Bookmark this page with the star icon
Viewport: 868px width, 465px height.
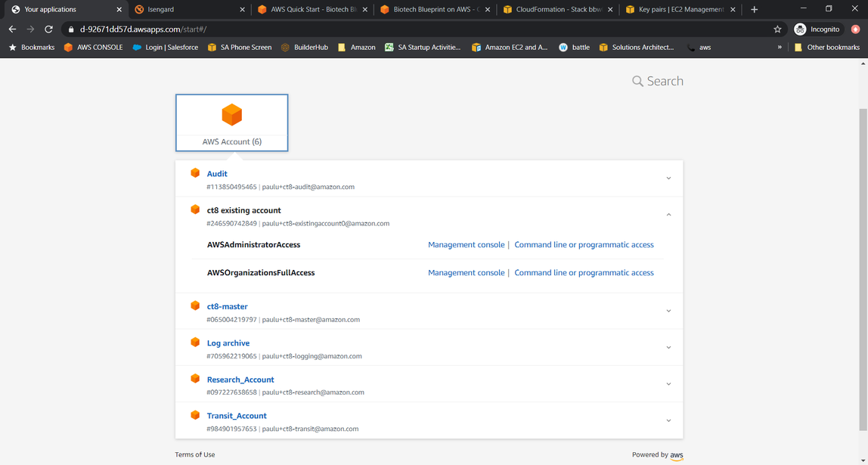coord(777,29)
